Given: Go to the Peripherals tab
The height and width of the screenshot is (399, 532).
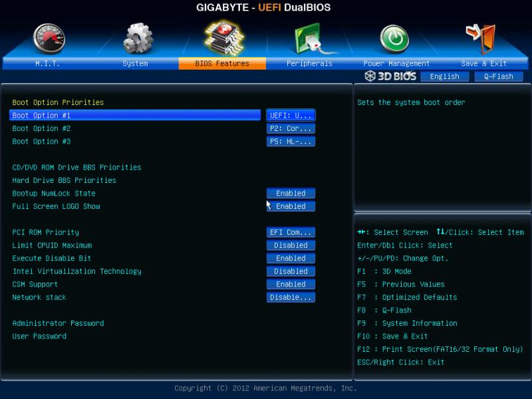Looking at the screenshot, I should pyautogui.click(x=309, y=63).
